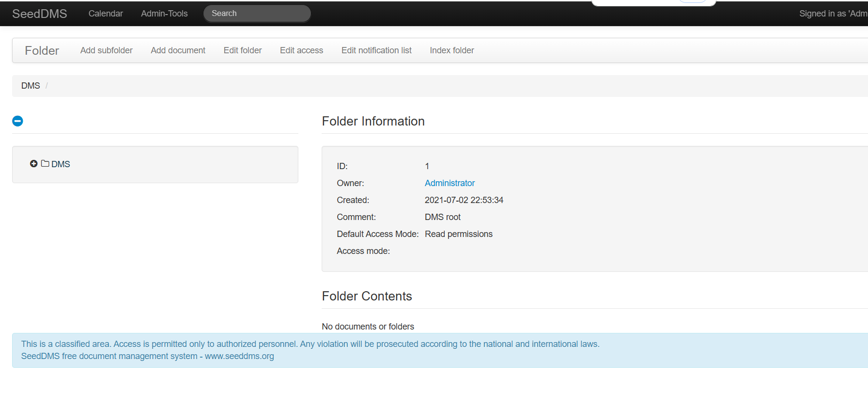This screenshot has height=393, width=868.
Task: Focus the Search field in the top bar
Action: [x=257, y=14]
